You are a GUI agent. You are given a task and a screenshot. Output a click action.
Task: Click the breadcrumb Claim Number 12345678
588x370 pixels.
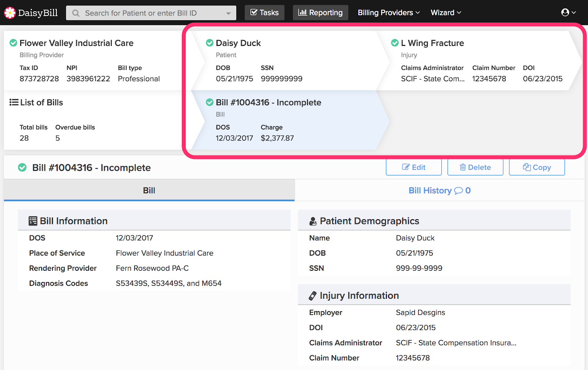(x=489, y=79)
